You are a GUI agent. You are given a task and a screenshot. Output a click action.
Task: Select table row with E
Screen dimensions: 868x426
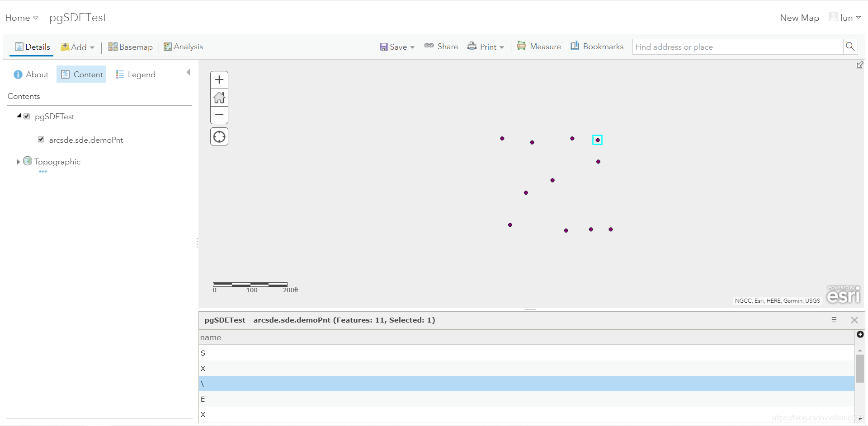527,399
